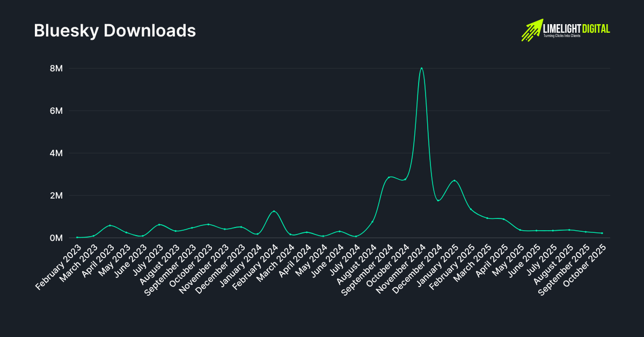Click the "November 2024" x-axis label
Screen dimensions: 644x337
[x=402, y=268]
